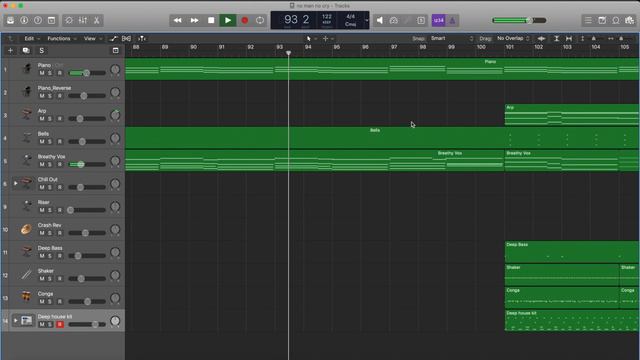
Task: Click horizontal auto zoom button
Action: pyautogui.click(x=569, y=38)
